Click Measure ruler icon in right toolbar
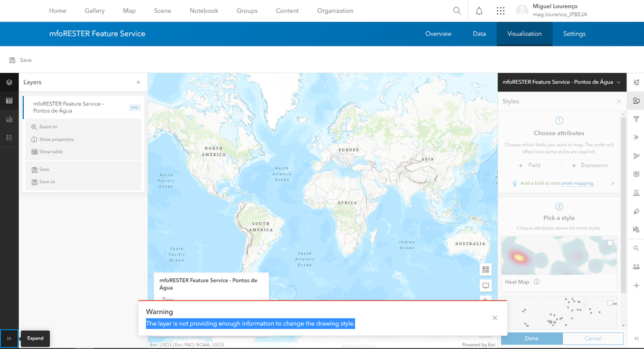 pos(636,267)
